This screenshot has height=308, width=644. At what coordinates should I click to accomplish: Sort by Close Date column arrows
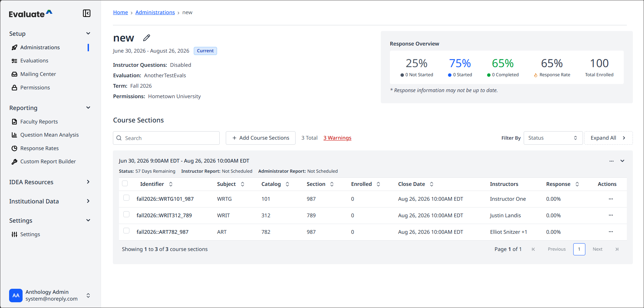coord(432,184)
